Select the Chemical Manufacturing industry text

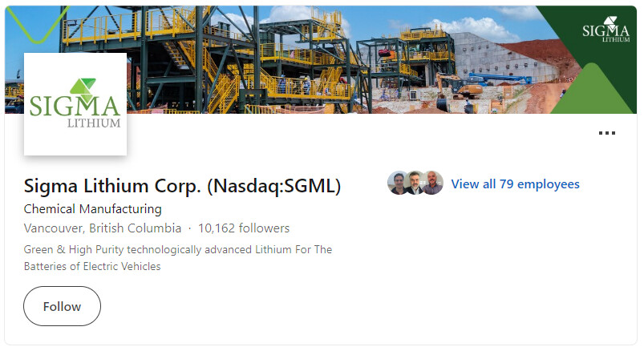pos(93,209)
